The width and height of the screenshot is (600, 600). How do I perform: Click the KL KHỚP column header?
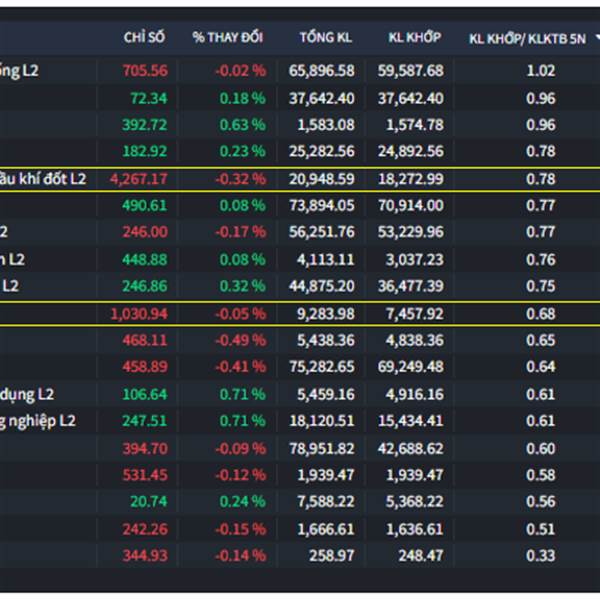point(414,37)
